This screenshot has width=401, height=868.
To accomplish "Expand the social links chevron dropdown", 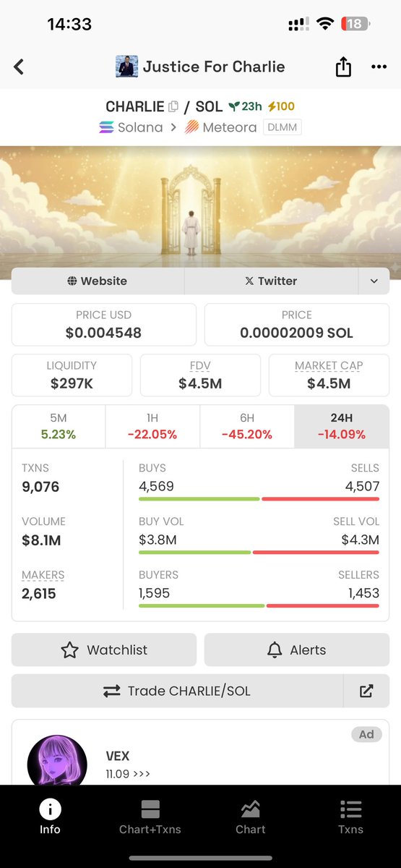I will click(374, 281).
